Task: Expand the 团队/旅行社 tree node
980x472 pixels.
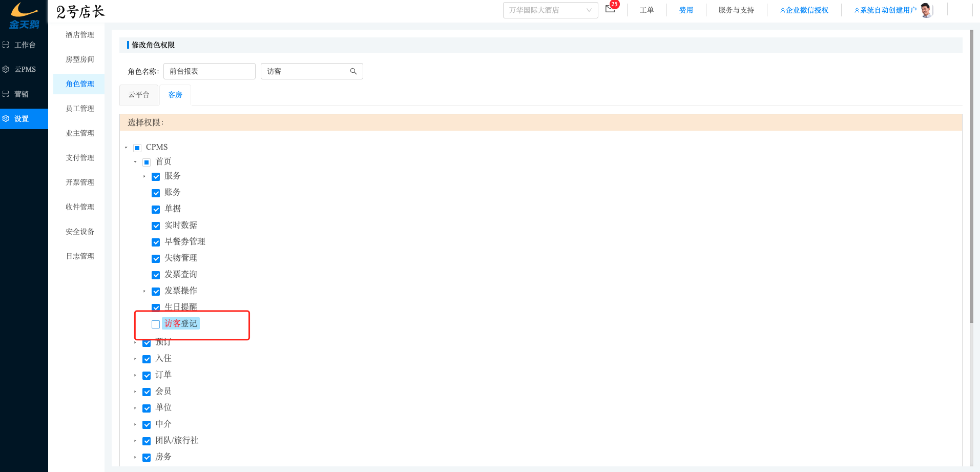Action: click(135, 441)
